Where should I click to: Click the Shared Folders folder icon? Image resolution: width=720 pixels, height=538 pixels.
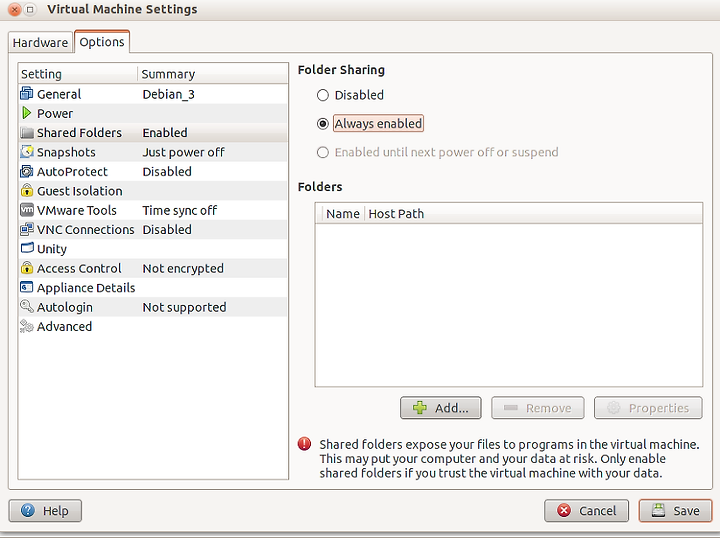click(27, 133)
